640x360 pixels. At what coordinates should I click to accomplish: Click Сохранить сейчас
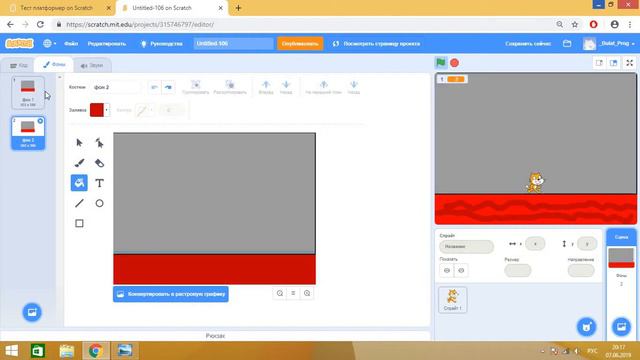click(x=528, y=43)
